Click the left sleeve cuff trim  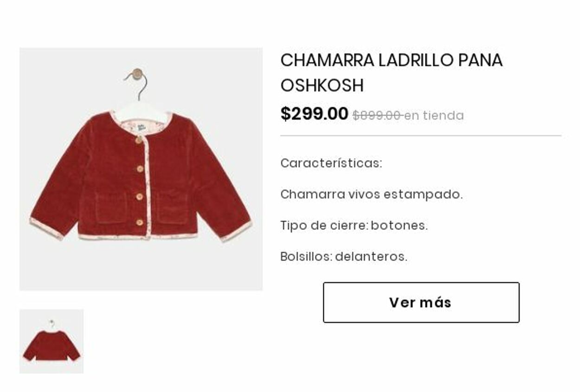pyautogui.click(x=46, y=228)
